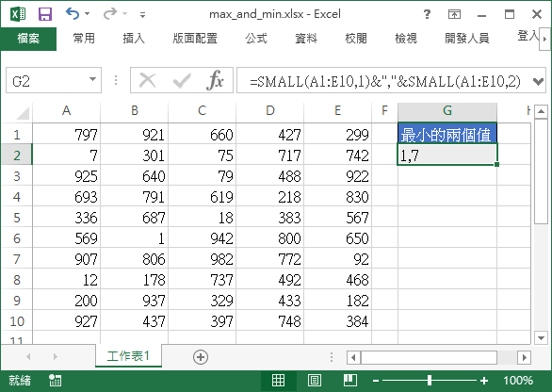Save the workbook with the floppy disk icon
This screenshot has height=392, width=552.
click(x=44, y=14)
